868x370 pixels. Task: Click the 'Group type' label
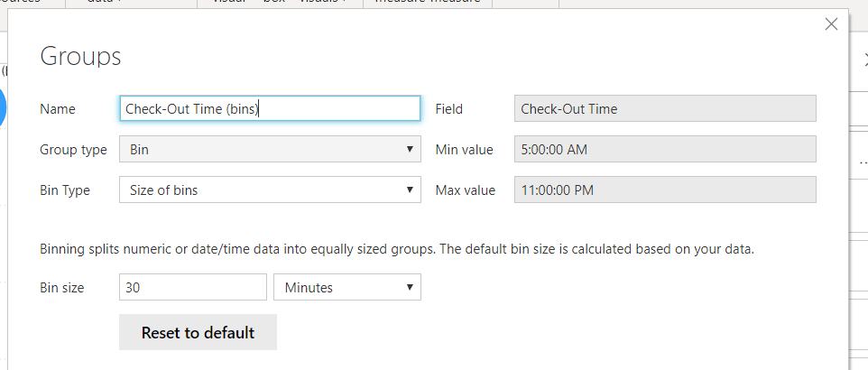point(73,150)
